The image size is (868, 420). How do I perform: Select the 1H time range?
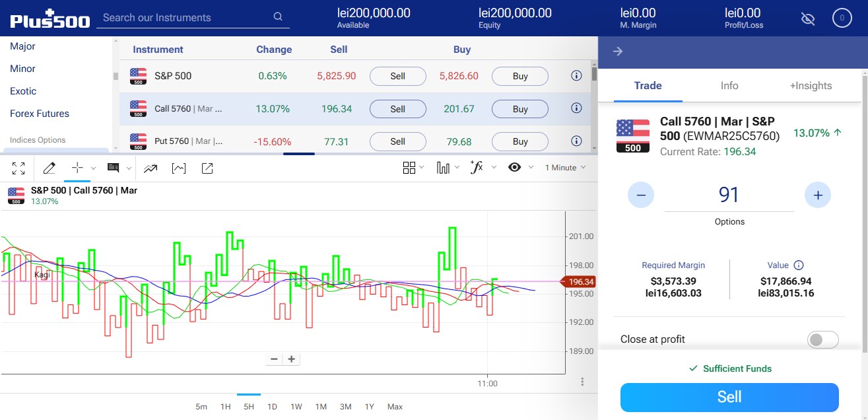[x=225, y=407]
